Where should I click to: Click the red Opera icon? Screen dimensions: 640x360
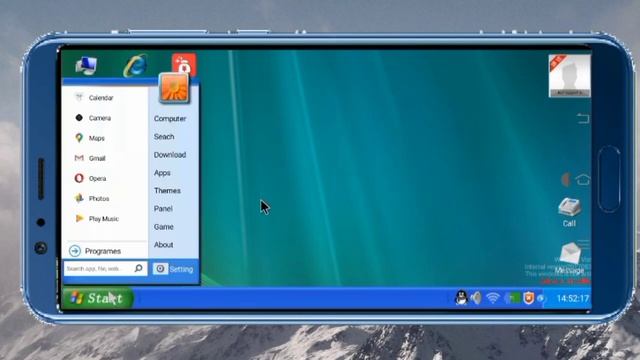(x=79, y=178)
